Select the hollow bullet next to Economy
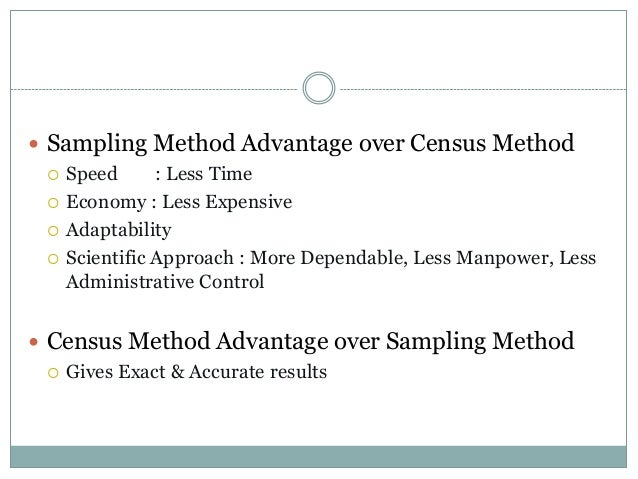Image resolution: width=638 pixels, height=479 pixels. click(53, 203)
